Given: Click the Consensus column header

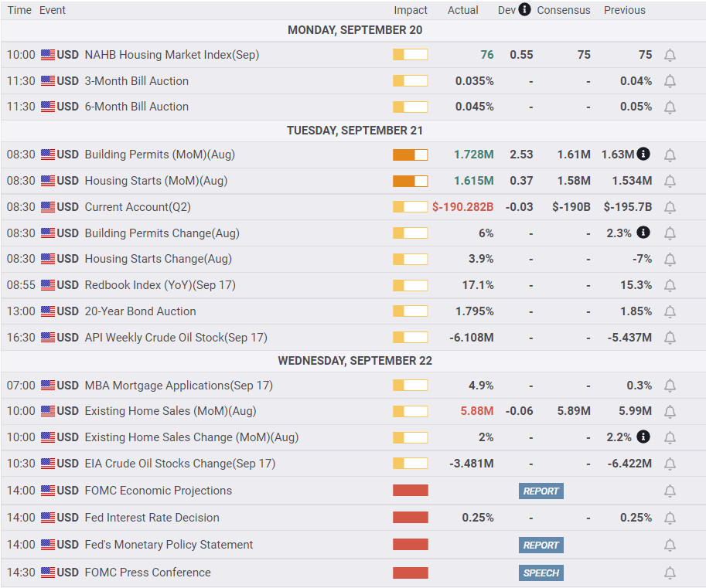Looking at the screenshot, I should [563, 10].
